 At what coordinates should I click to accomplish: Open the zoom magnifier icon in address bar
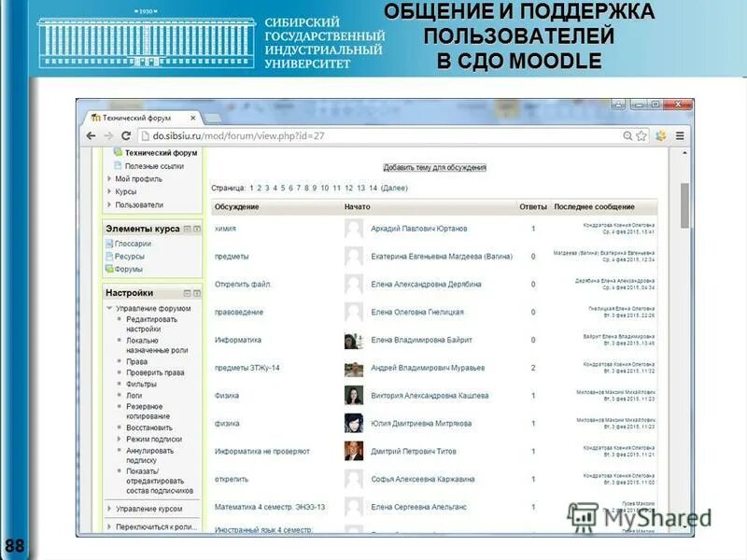(627, 135)
